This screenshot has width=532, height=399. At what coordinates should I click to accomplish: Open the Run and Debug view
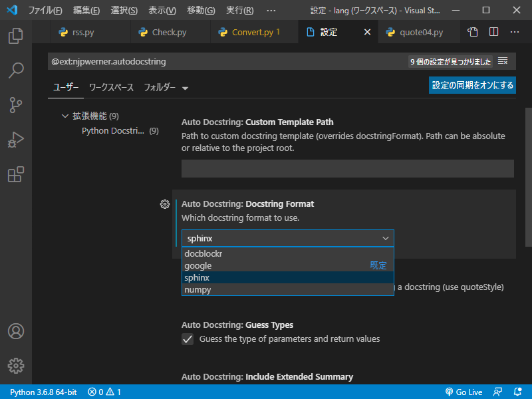pos(16,140)
